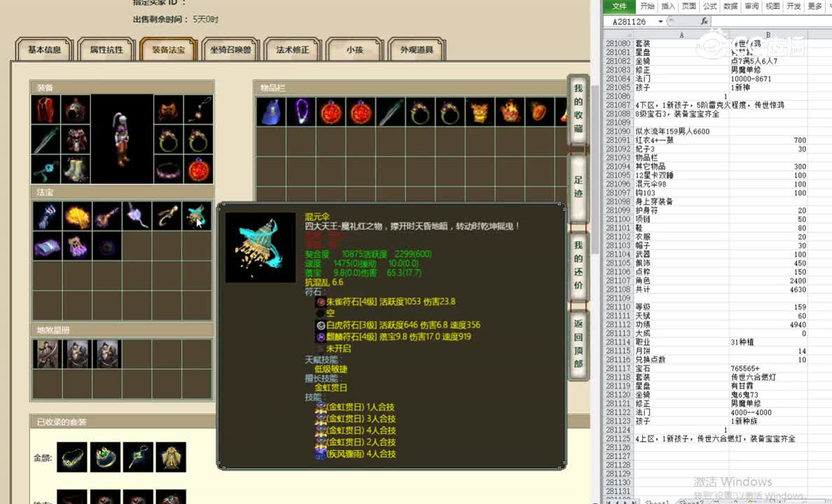
Task: Select the cell containing 传世六合燃灯
Action: 768,377
